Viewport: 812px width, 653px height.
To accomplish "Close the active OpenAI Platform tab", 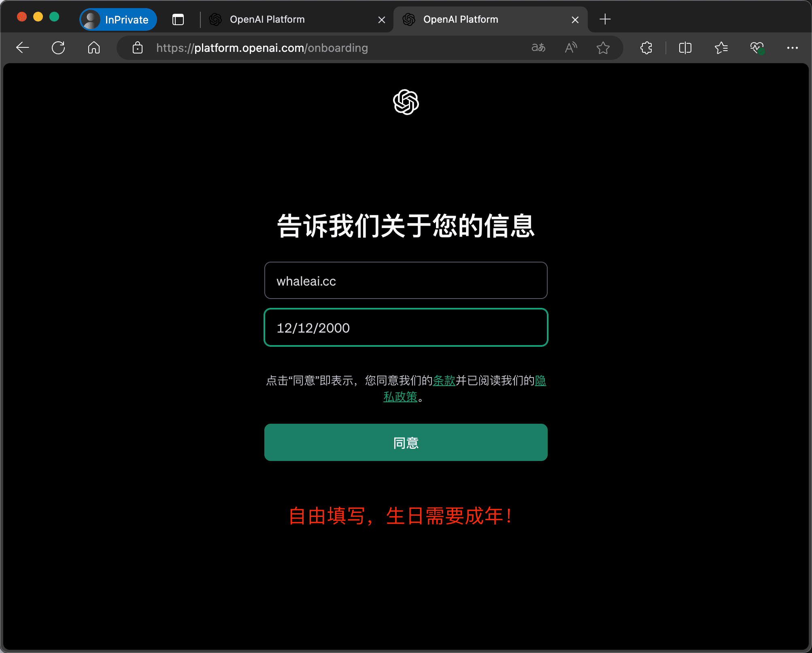I will (575, 20).
